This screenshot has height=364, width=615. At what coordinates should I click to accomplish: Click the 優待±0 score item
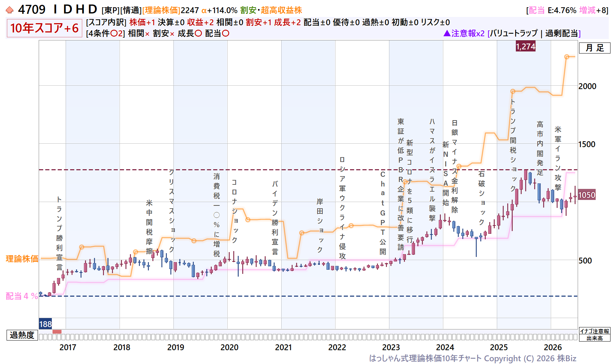point(346,22)
